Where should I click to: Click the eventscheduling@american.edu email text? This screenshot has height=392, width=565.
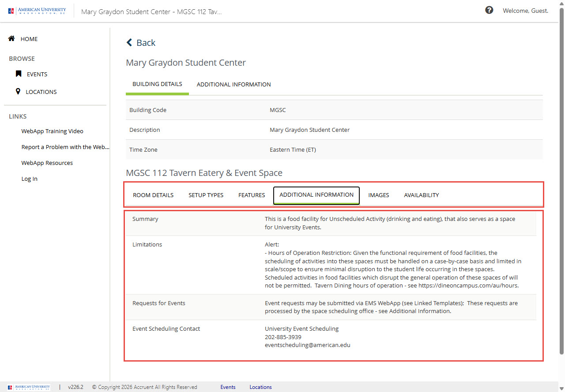pos(308,345)
